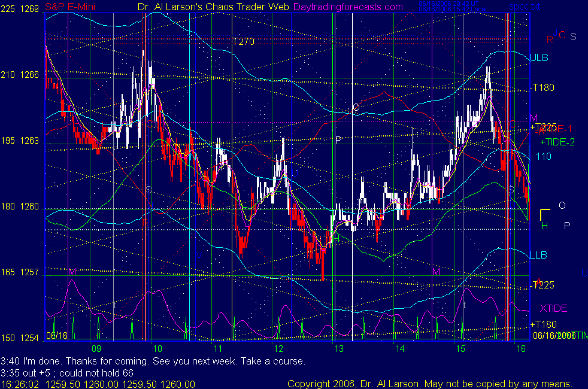Select the "195 1263" price axis label

(20, 141)
